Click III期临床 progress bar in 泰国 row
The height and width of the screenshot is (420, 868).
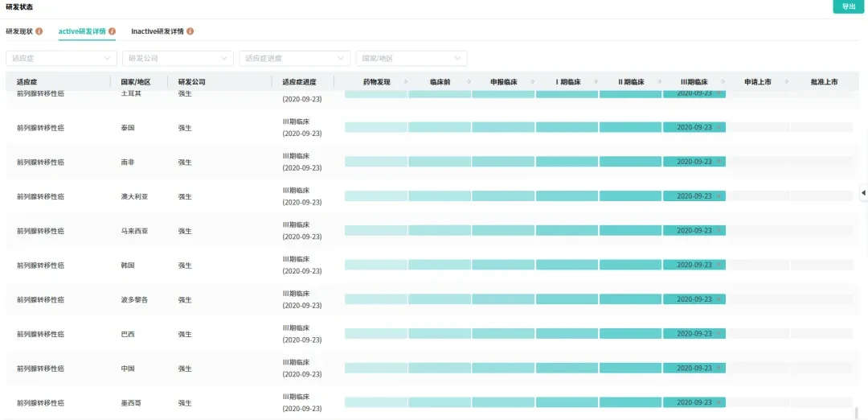click(x=694, y=127)
